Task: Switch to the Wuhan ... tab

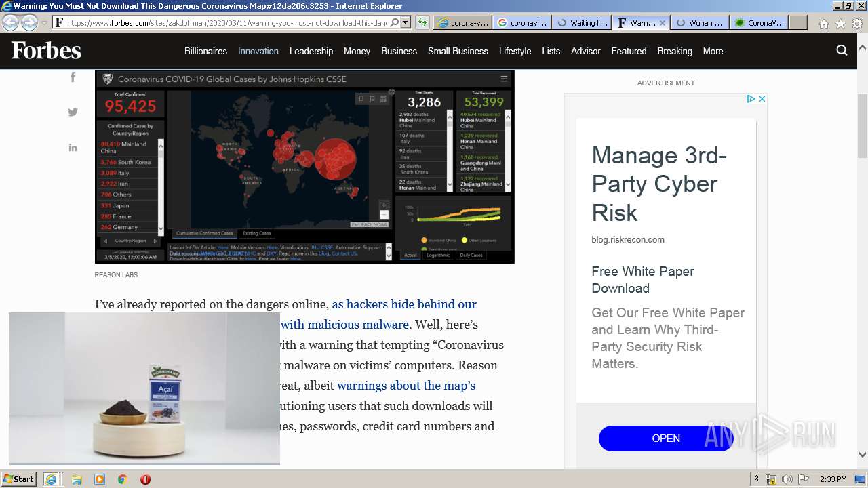Action: click(x=700, y=22)
